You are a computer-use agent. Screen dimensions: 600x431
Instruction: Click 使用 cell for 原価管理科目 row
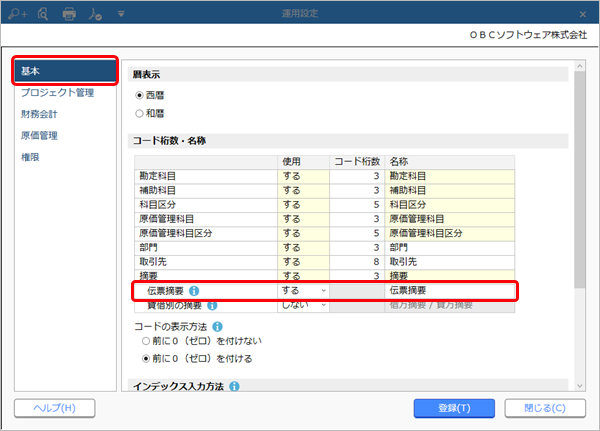[303, 219]
